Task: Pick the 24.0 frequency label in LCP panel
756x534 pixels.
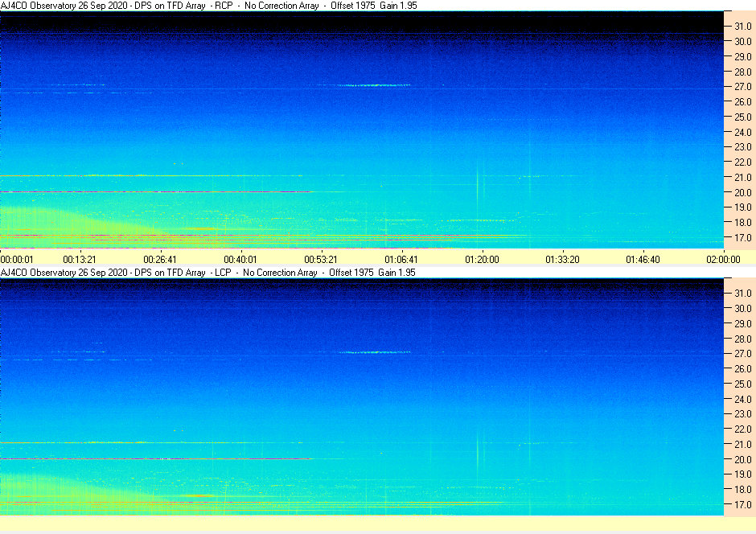Action: point(743,399)
